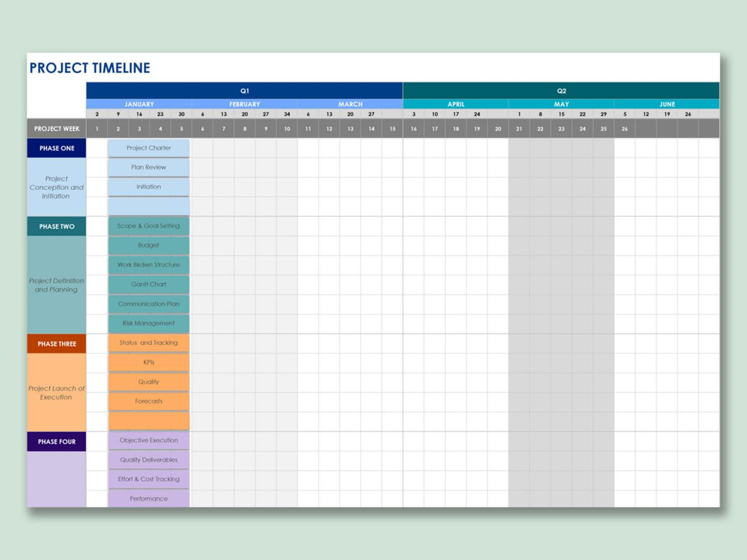Click the PHASE THREE header cell
Image resolution: width=747 pixels, height=560 pixels.
(x=56, y=343)
